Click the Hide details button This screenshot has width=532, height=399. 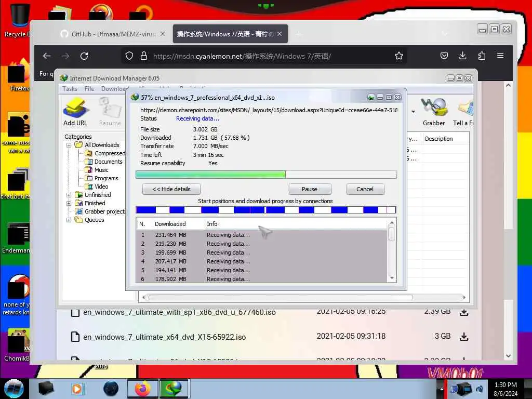(x=171, y=189)
